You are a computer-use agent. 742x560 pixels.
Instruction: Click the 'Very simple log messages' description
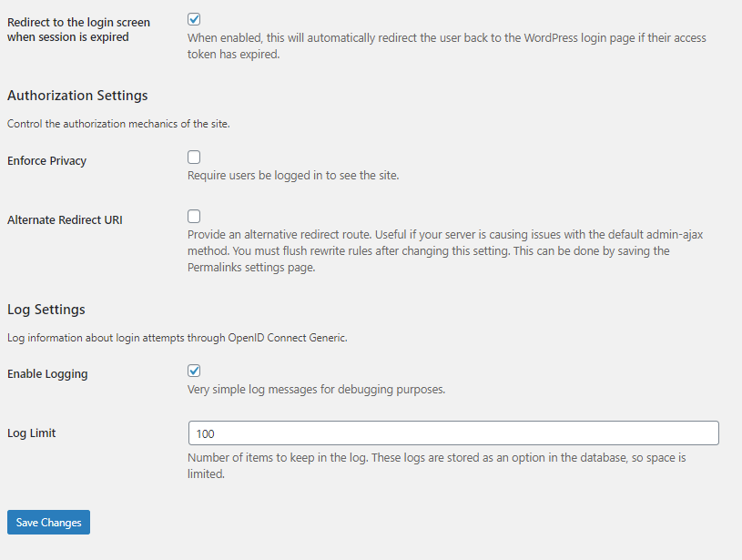(316, 390)
